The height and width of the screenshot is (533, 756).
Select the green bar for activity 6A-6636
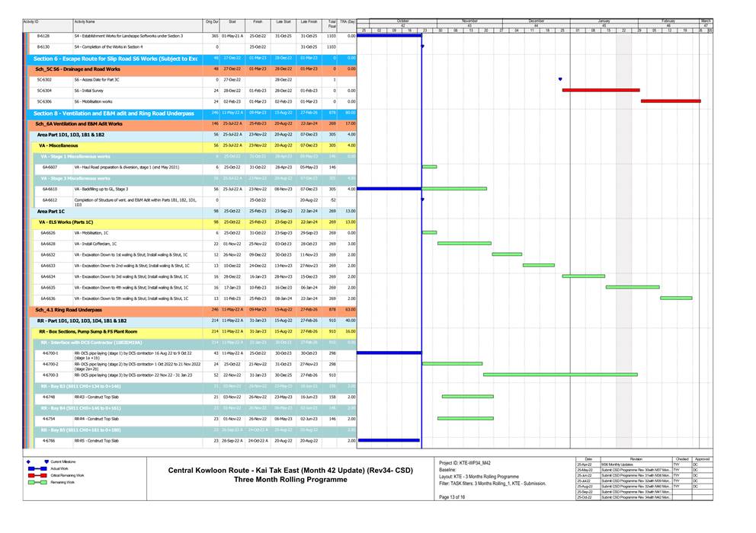676,298
